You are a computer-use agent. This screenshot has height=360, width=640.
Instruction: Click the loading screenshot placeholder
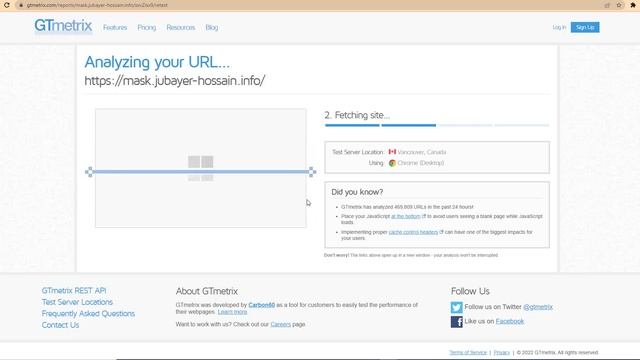coord(200,168)
